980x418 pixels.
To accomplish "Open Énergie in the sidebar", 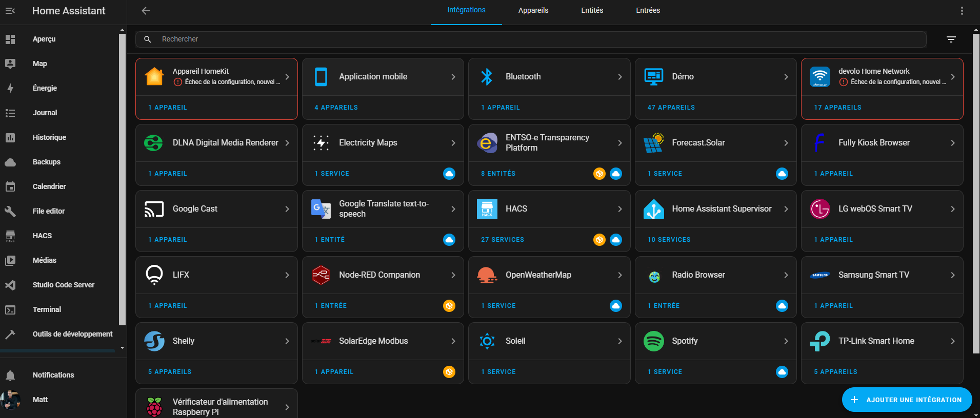I will pos(59,88).
